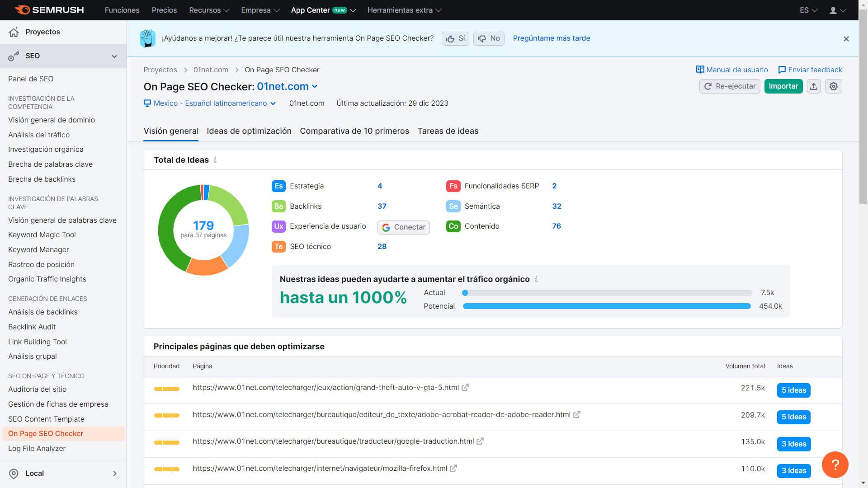Click Conectar Google button
The image size is (868, 488).
tap(404, 227)
